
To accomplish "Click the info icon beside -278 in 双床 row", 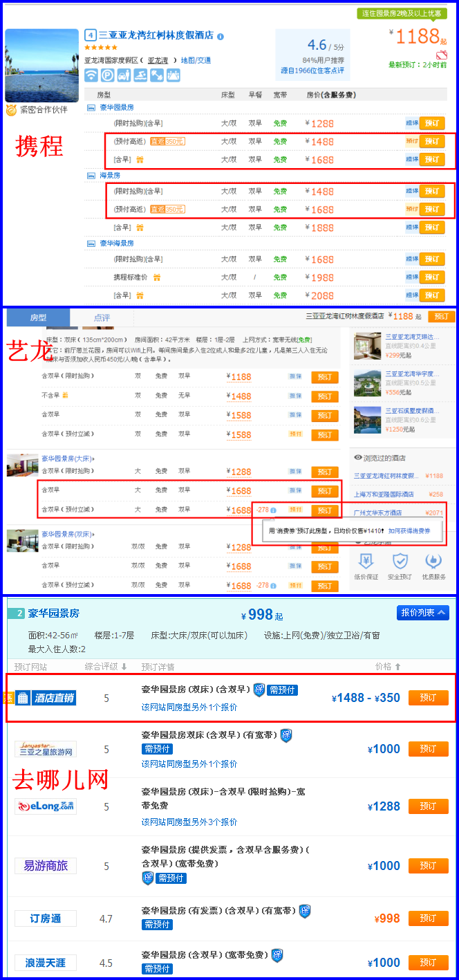I will click(274, 585).
